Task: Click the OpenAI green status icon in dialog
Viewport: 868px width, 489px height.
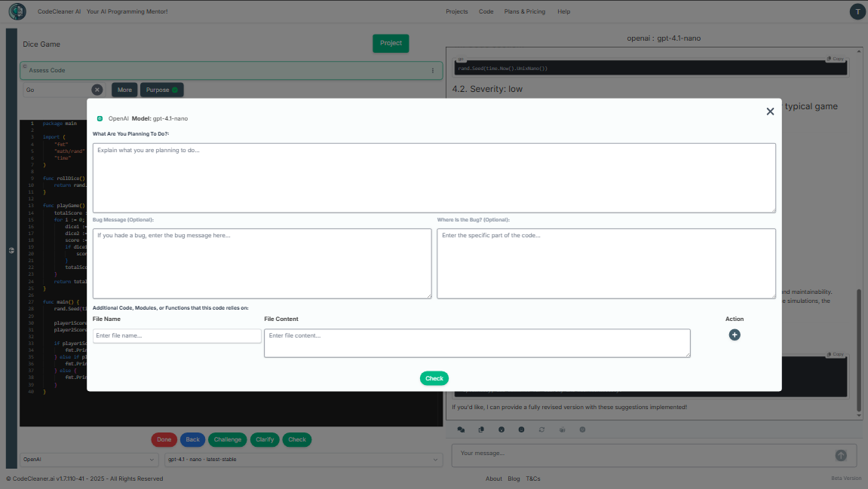Action: [100, 118]
